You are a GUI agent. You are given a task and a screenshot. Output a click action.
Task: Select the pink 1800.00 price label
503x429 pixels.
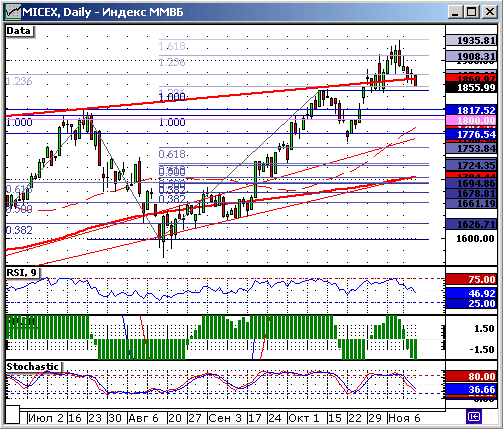pyautogui.click(x=471, y=120)
